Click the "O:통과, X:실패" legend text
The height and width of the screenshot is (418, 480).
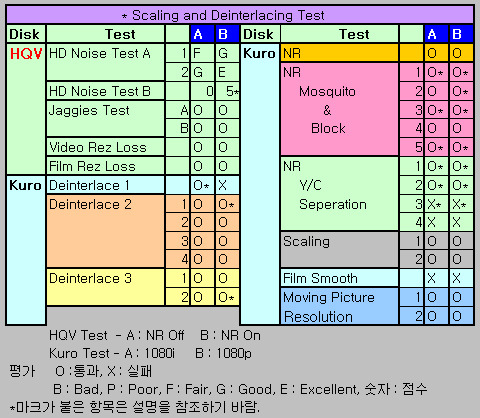104,371
